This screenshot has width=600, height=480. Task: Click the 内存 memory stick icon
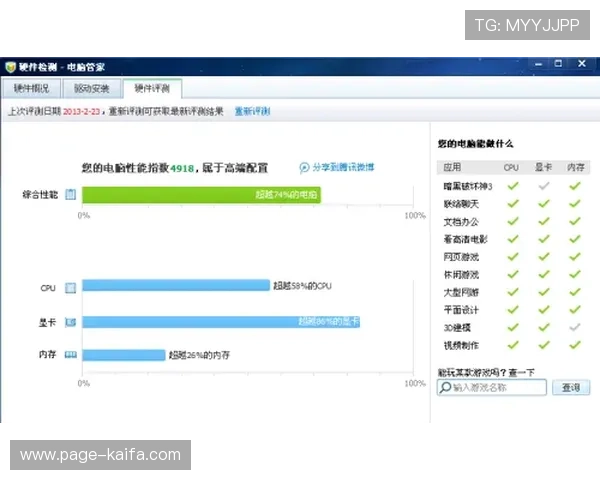pos(71,355)
